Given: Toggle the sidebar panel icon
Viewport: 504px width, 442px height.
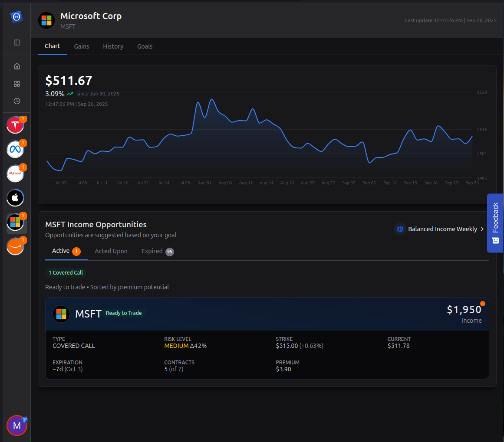Looking at the screenshot, I should tap(17, 43).
